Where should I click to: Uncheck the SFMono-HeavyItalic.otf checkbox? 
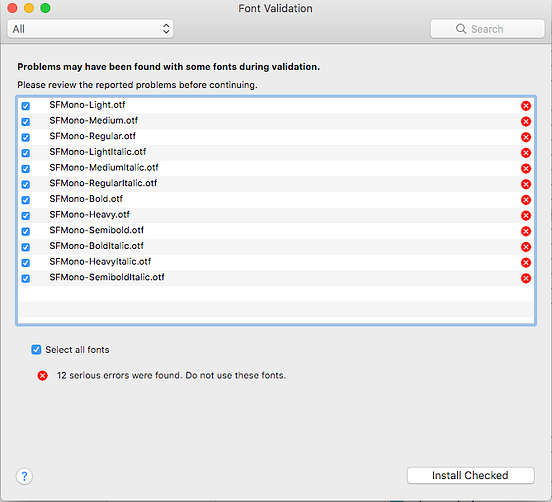[26, 263]
